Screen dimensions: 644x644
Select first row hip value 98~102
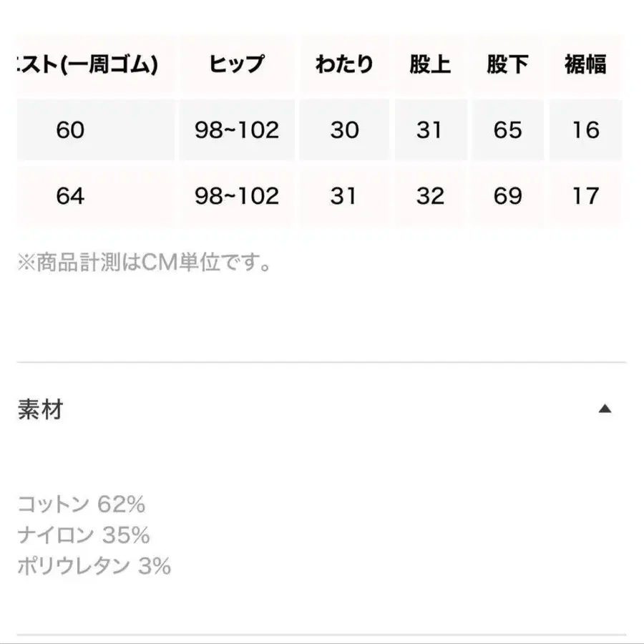tap(236, 130)
